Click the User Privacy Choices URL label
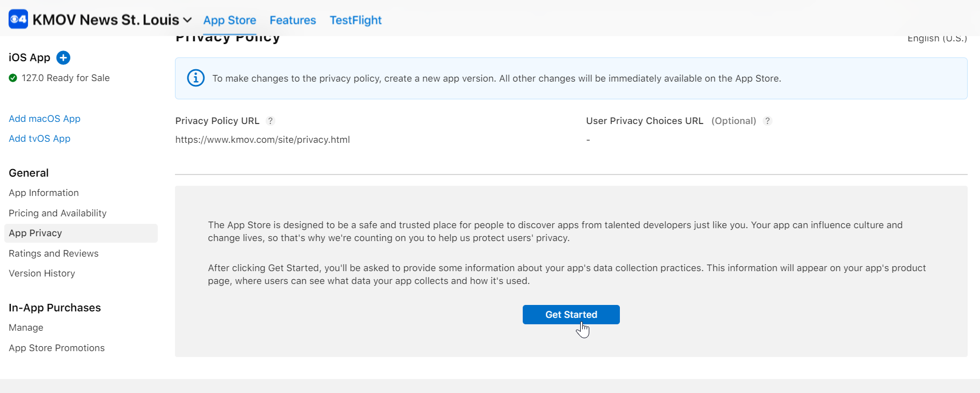Viewport: 980px width, 393px height. coord(645,121)
